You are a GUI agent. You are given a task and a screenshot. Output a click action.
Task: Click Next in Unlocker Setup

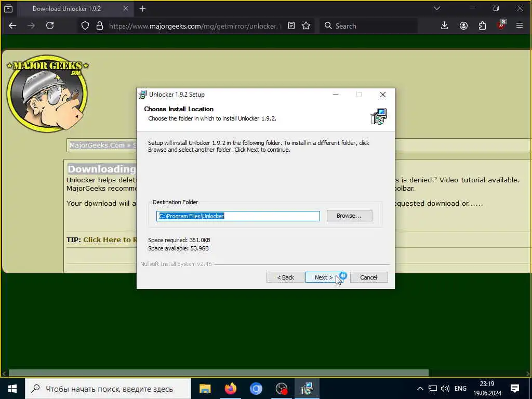point(323,277)
